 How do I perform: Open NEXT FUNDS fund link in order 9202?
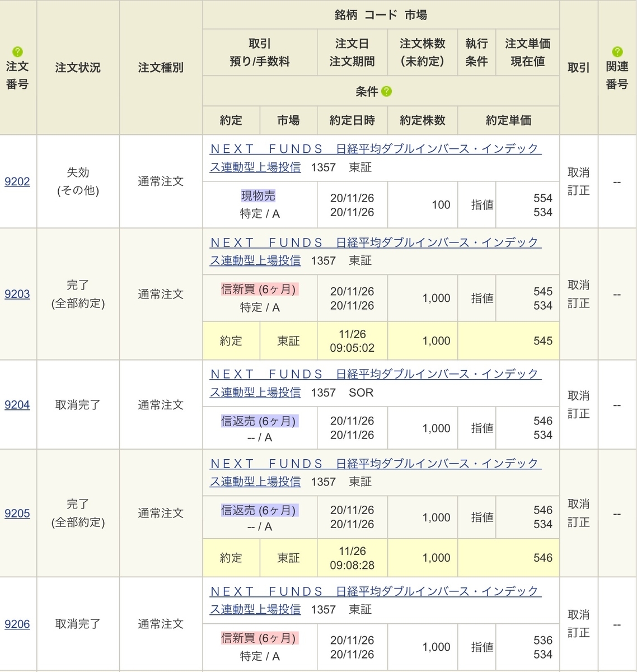375,158
